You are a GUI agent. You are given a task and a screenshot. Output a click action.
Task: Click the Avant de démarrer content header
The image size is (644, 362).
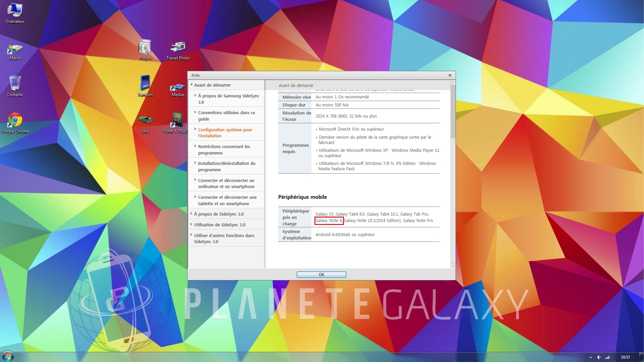click(296, 85)
